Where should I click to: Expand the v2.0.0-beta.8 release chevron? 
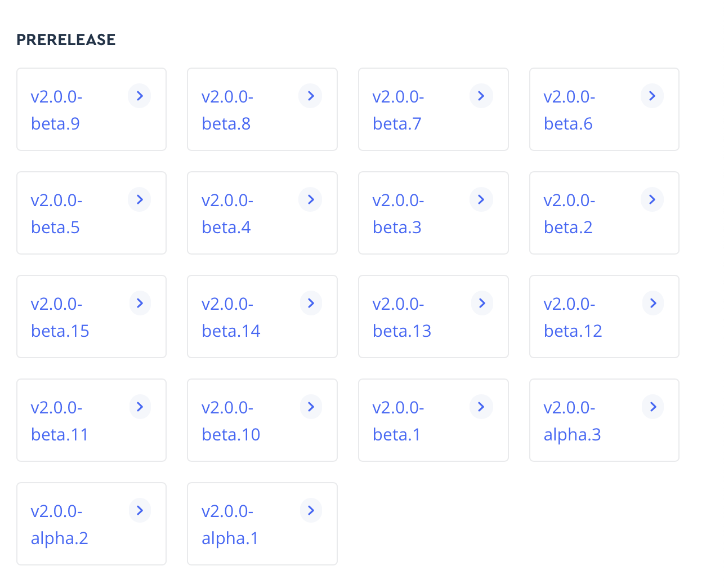click(310, 96)
